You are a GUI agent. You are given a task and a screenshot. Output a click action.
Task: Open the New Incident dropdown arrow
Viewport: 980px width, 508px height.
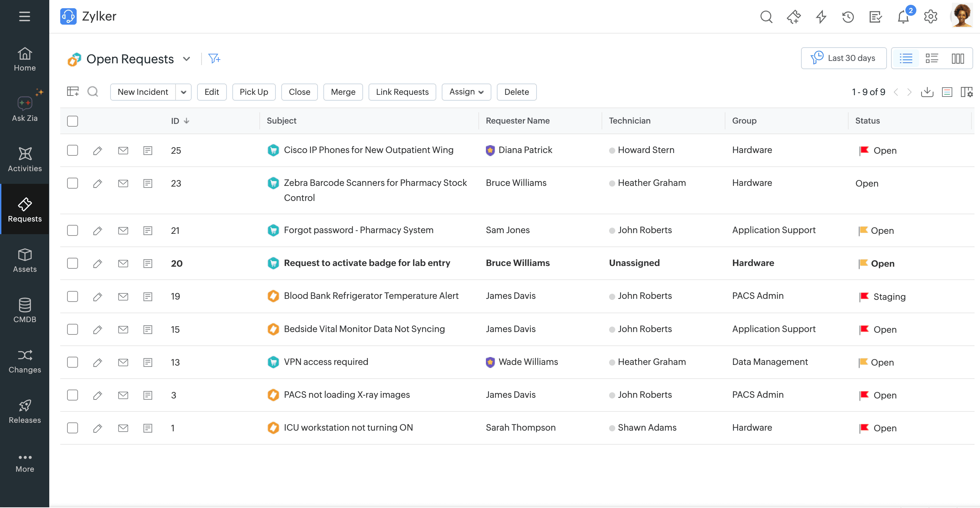coord(183,92)
